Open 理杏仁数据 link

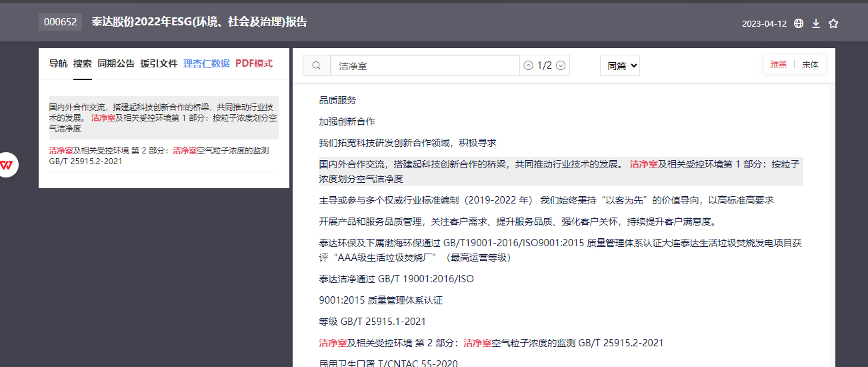[x=207, y=63]
